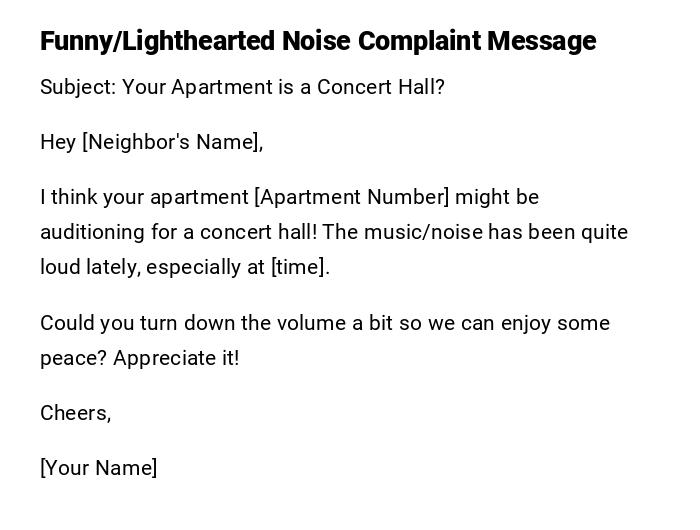Click the [time] placeholder
The image size is (700, 530).
(x=299, y=267)
